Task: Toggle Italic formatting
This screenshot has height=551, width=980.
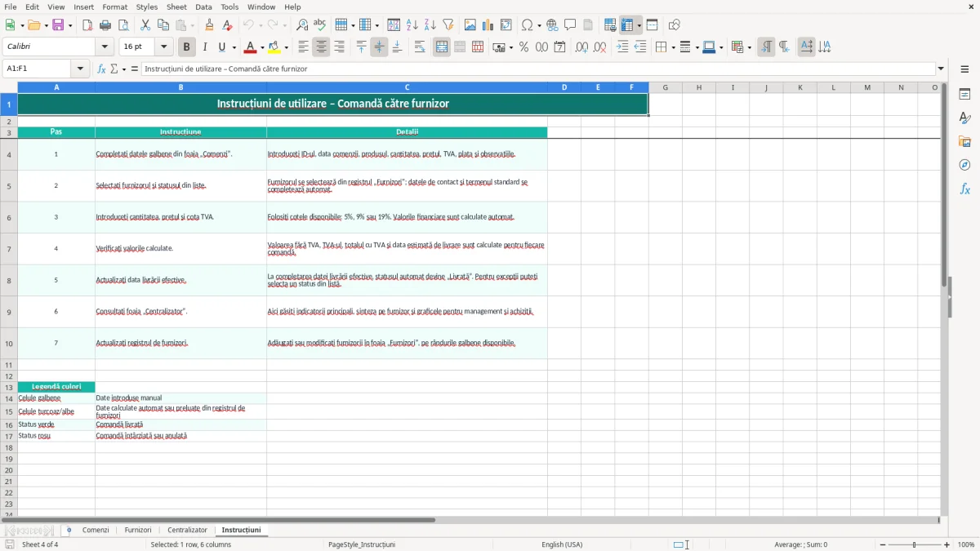Action: (x=205, y=47)
